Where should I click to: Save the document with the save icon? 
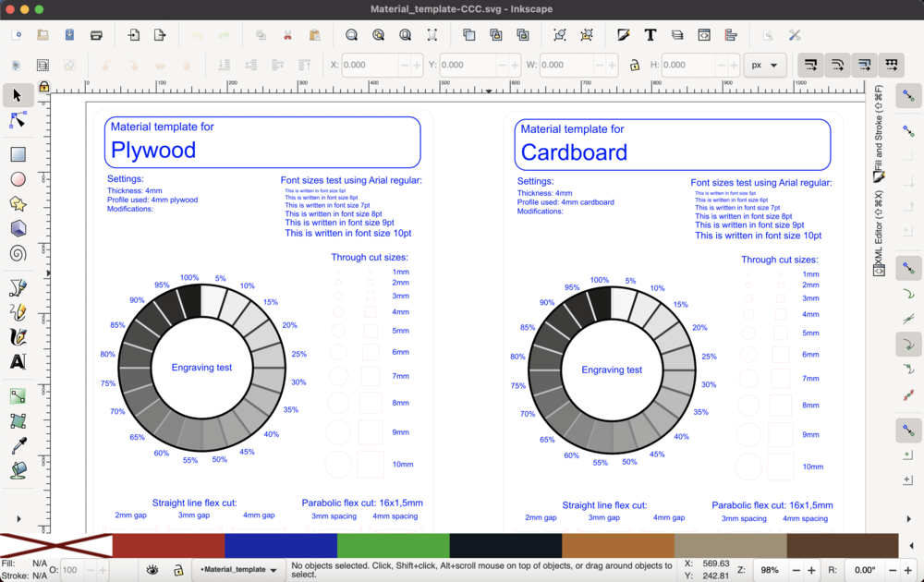tap(69, 35)
